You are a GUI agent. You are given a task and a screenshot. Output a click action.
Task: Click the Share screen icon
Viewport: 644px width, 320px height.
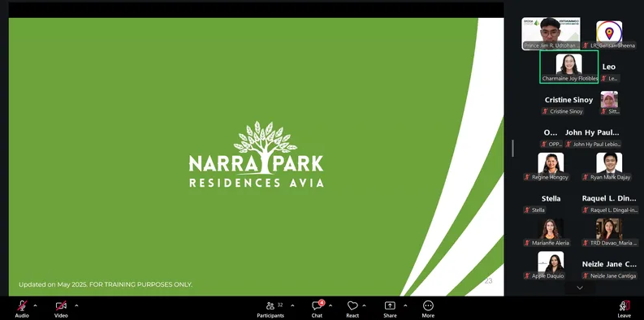pyautogui.click(x=389, y=306)
